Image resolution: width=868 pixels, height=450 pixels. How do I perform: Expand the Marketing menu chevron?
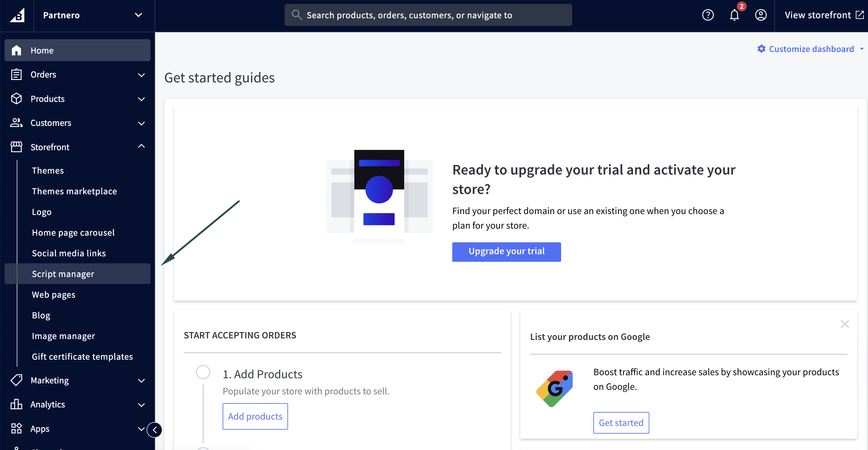pyautogui.click(x=141, y=381)
